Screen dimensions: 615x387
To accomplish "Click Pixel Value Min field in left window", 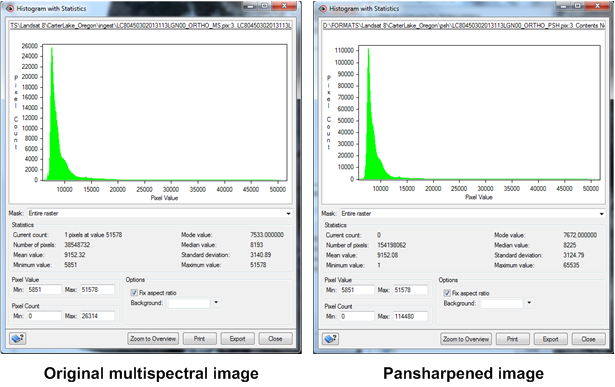I will coord(44,290).
